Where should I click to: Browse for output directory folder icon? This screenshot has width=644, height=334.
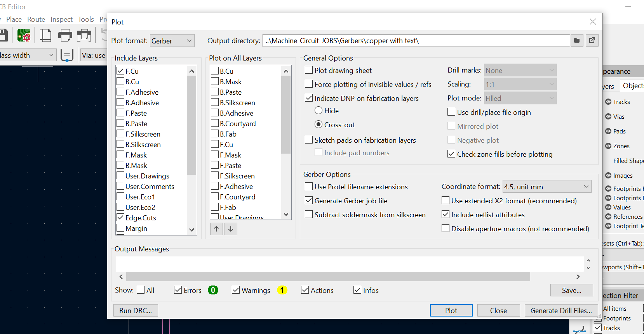coord(577,41)
